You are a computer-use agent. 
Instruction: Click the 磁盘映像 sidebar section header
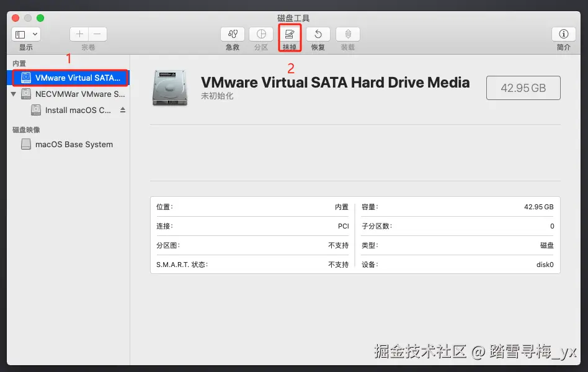coord(26,130)
